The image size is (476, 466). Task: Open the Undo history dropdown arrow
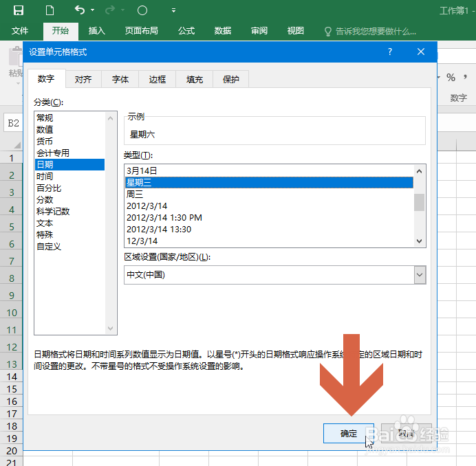pos(93,10)
